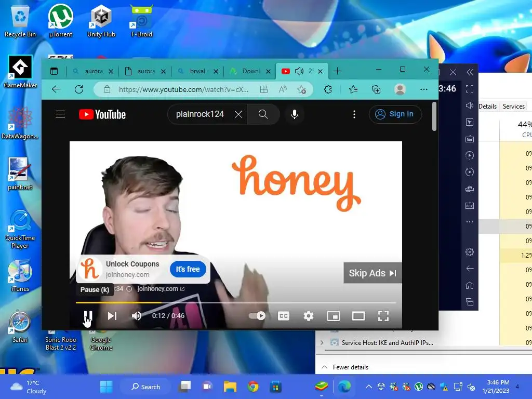Open BlueStacks settings gear in sidebar
The width and height of the screenshot is (532, 399).
tap(470, 252)
